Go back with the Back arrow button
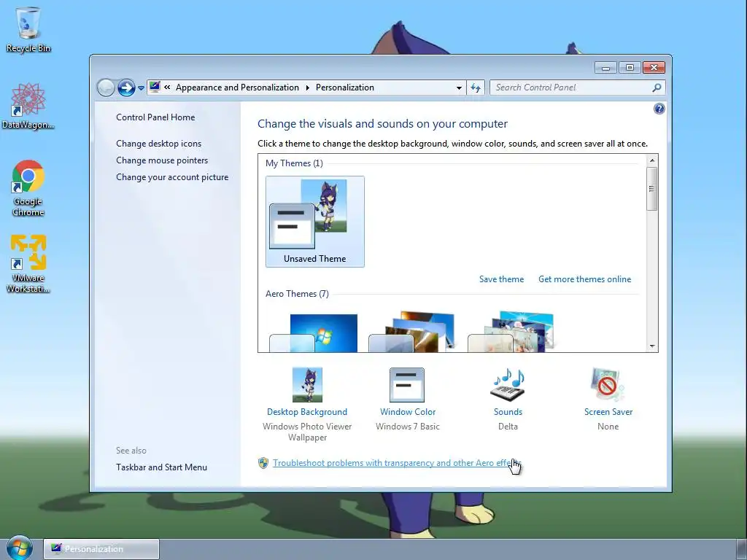Viewport: 747px width, 560px height. (x=106, y=87)
